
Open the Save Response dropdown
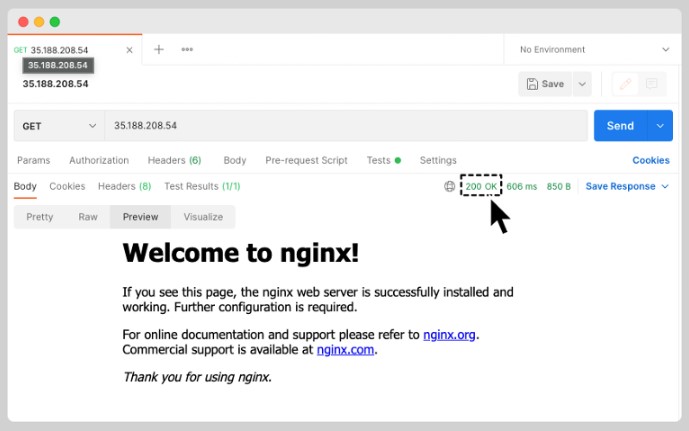click(x=627, y=186)
